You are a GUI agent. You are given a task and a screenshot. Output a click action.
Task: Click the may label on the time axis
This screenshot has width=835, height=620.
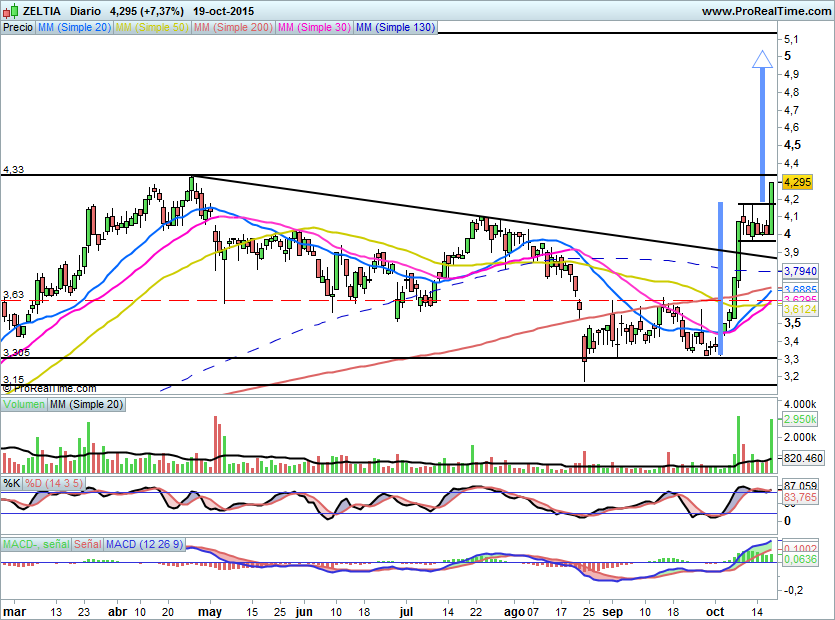click(x=210, y=611)
